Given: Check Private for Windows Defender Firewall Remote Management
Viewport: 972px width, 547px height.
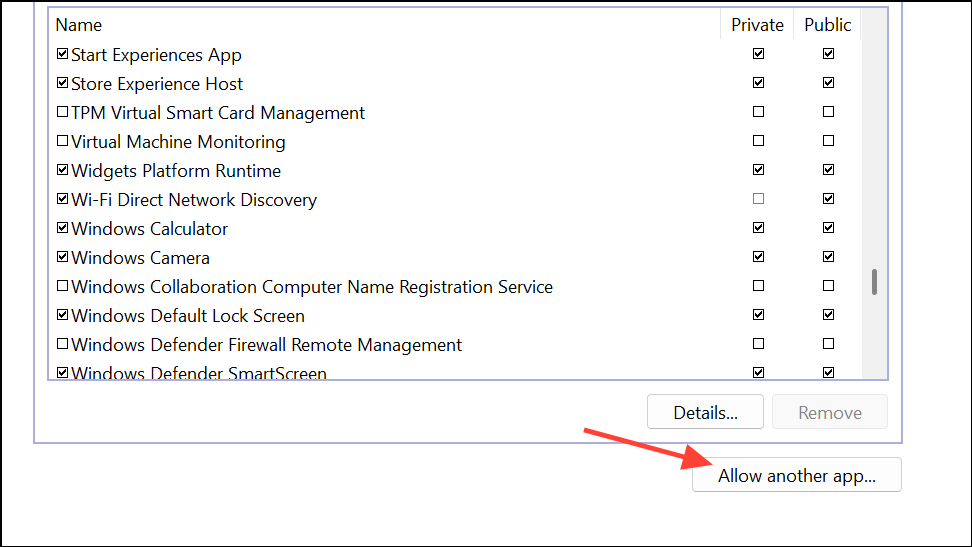Looking at the screenshot, I should tap(758, 343).
